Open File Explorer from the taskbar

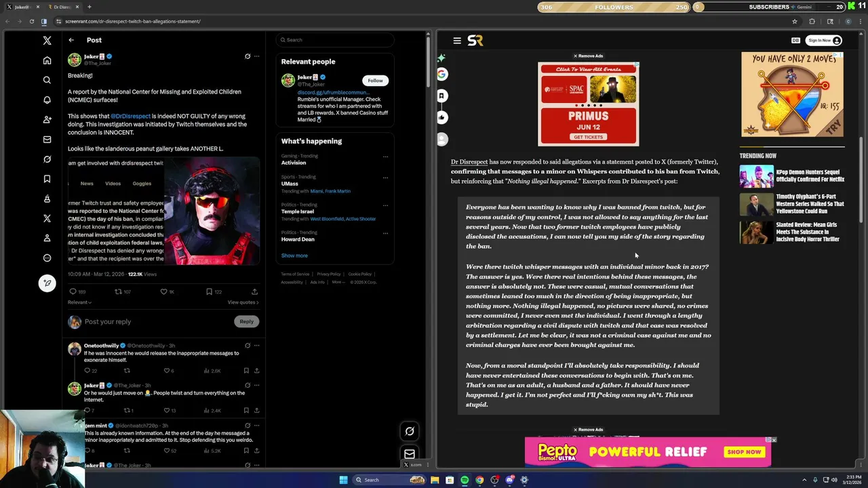tap(435, 480)
